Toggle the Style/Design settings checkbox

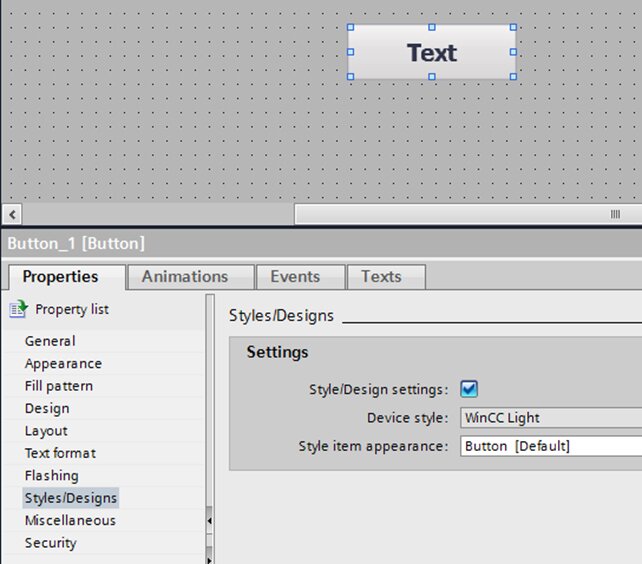pyautogui.click(x=469, y=389)
